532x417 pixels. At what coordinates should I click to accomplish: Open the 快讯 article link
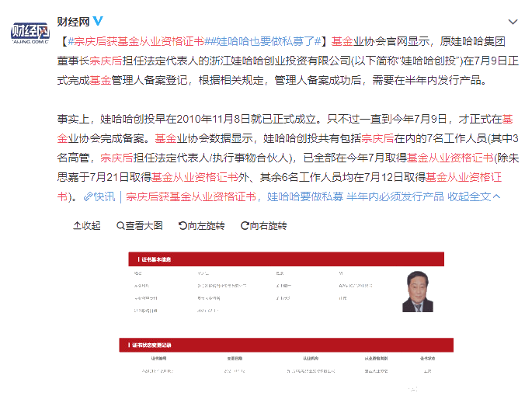click(263, 196)
